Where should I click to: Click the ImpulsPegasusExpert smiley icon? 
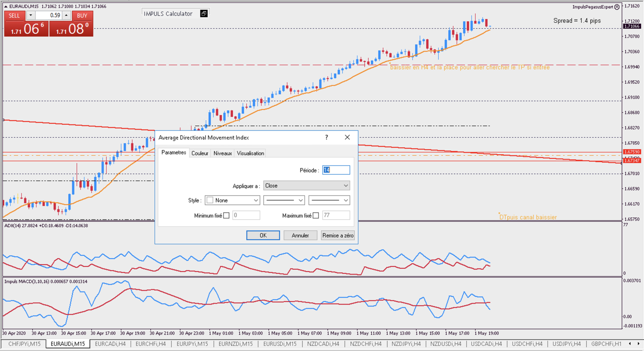pos(617,7)
